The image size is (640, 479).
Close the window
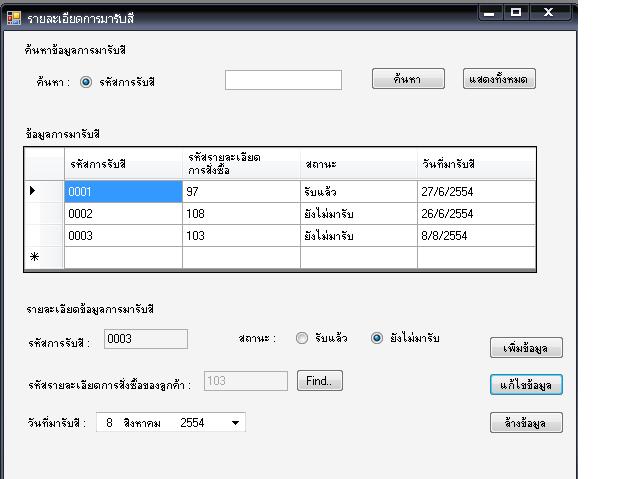point(549,13)
